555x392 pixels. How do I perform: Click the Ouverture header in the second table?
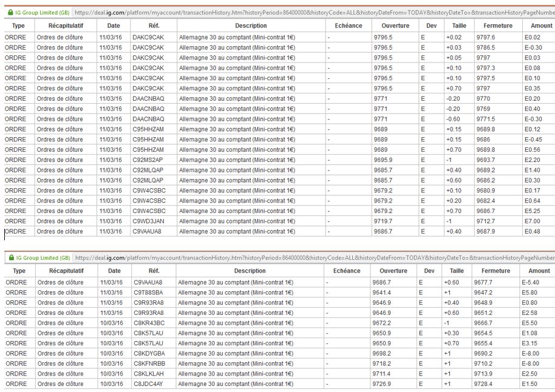point(393,271)
